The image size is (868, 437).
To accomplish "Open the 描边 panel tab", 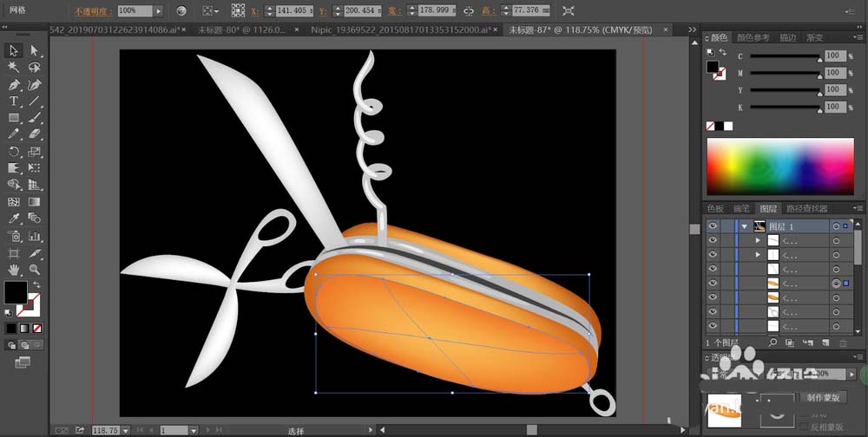I will [787, 37].
